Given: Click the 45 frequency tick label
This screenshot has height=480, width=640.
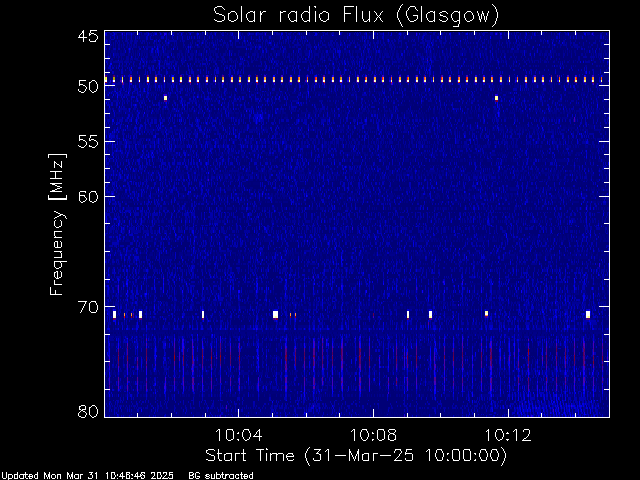Looking at the screenshot, I should coord(88,36).
